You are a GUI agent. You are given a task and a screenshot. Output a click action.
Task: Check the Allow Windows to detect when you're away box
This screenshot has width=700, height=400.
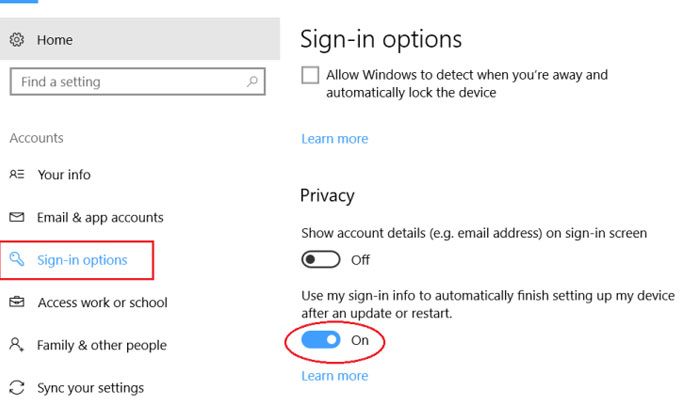(310, 76)
